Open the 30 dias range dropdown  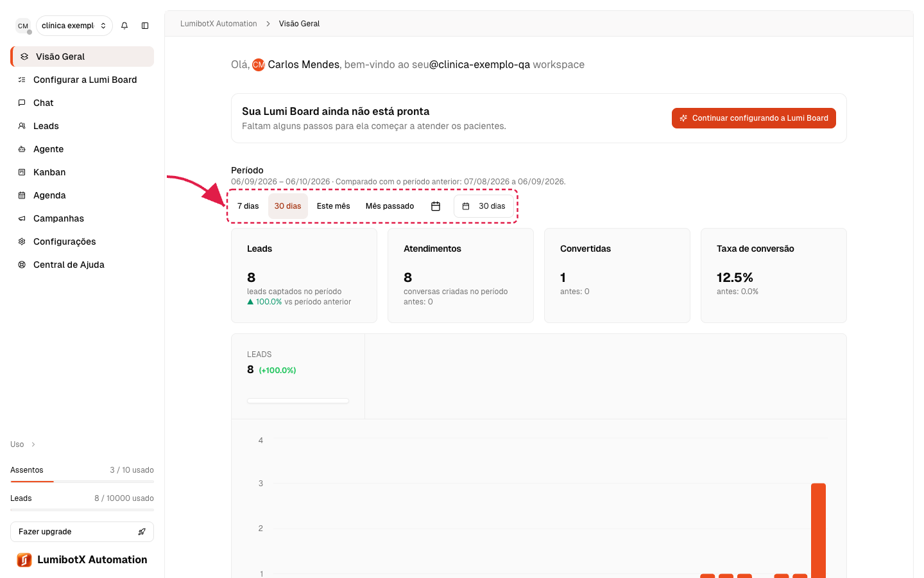point(484,206)
